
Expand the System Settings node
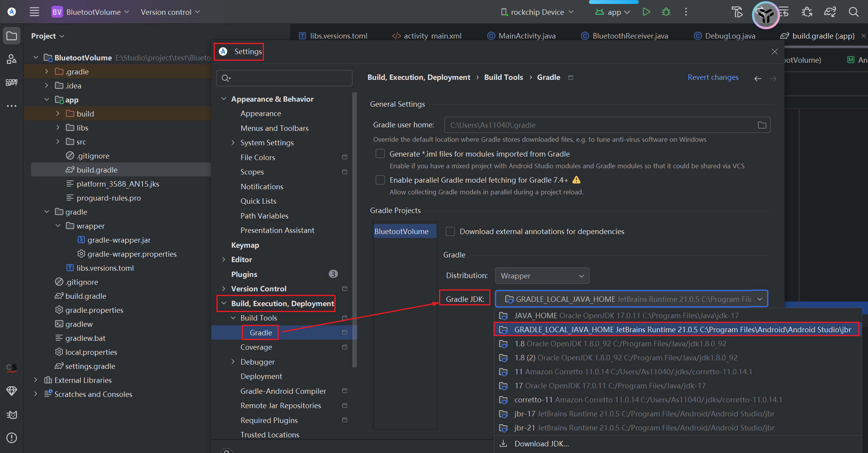(x=233, y=143)
